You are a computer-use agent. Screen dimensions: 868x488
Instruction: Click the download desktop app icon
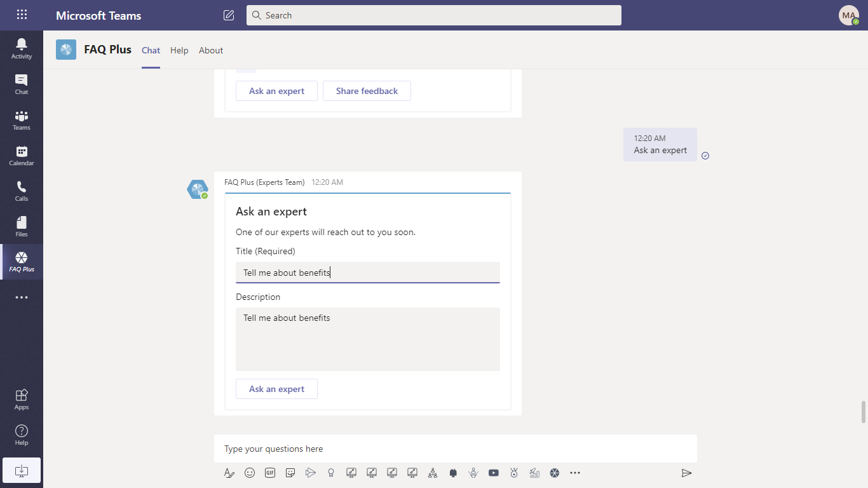[22, 470]
